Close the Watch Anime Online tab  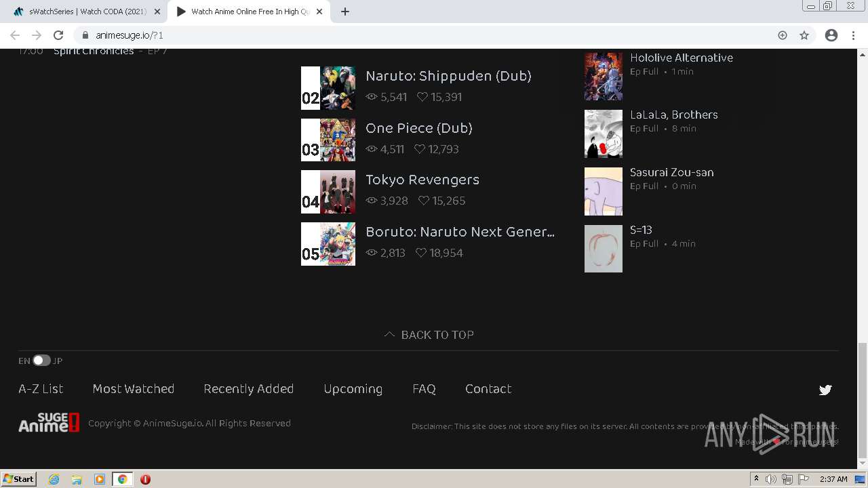pos(319,12)
